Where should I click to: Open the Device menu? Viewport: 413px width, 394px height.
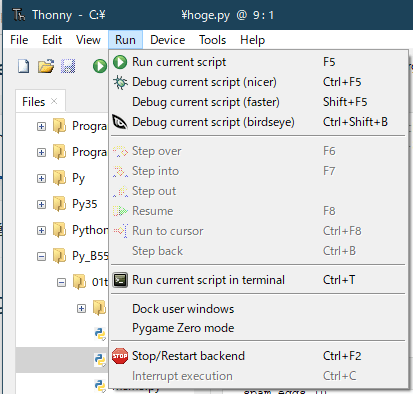(x=167, y=40)
